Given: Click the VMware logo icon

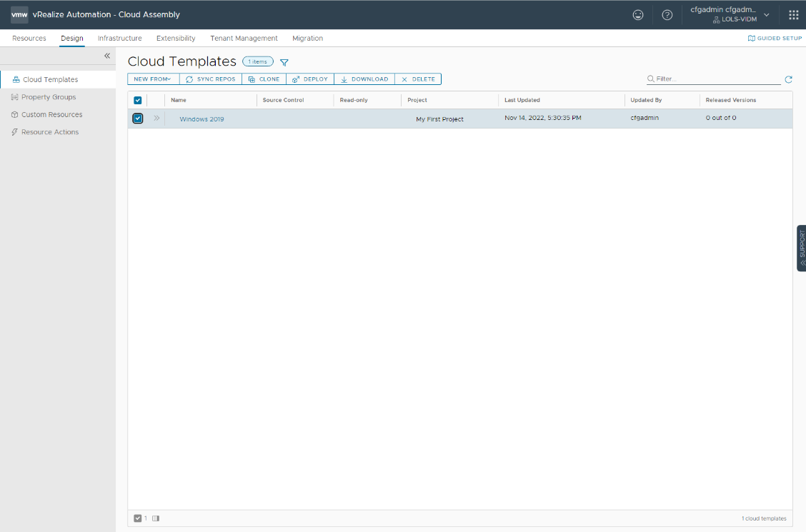Looking at the screenshot, I should [19, 15].
